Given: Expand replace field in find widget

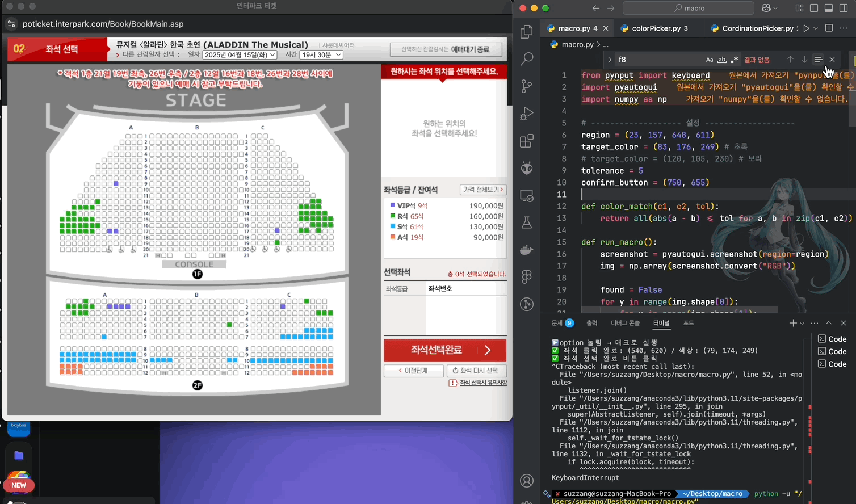Looking at the screenshot, I should click(610, 60).
